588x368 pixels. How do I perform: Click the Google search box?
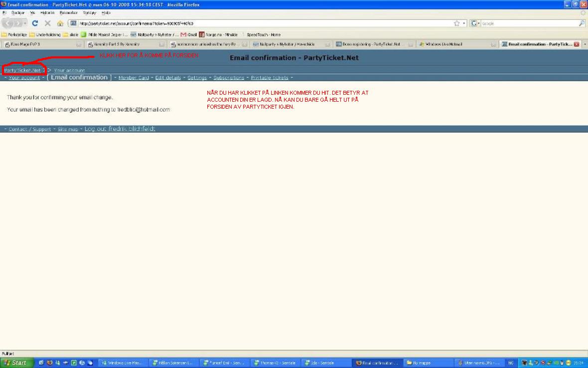coord(529,23)
